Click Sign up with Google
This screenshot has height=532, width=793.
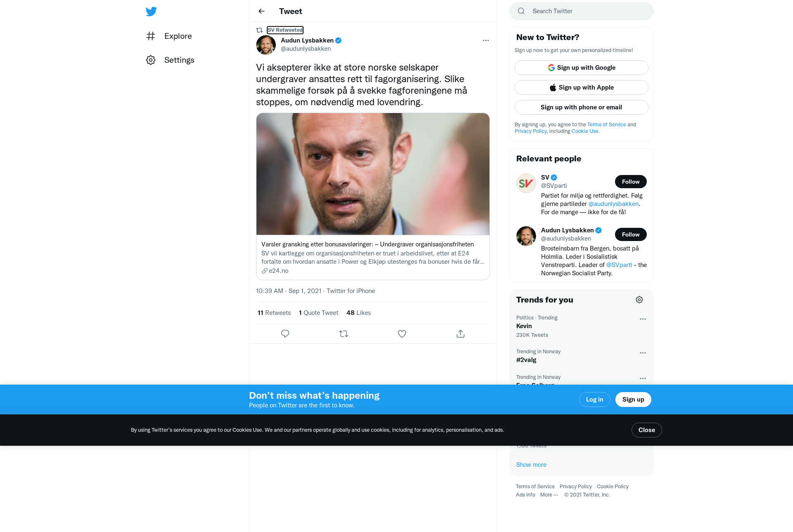pyautogui.click(x=582, y=68)
